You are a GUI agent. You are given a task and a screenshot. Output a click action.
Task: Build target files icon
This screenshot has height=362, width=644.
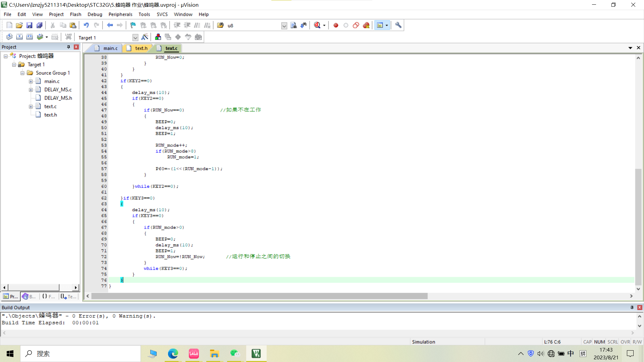(x=19, y=37)
